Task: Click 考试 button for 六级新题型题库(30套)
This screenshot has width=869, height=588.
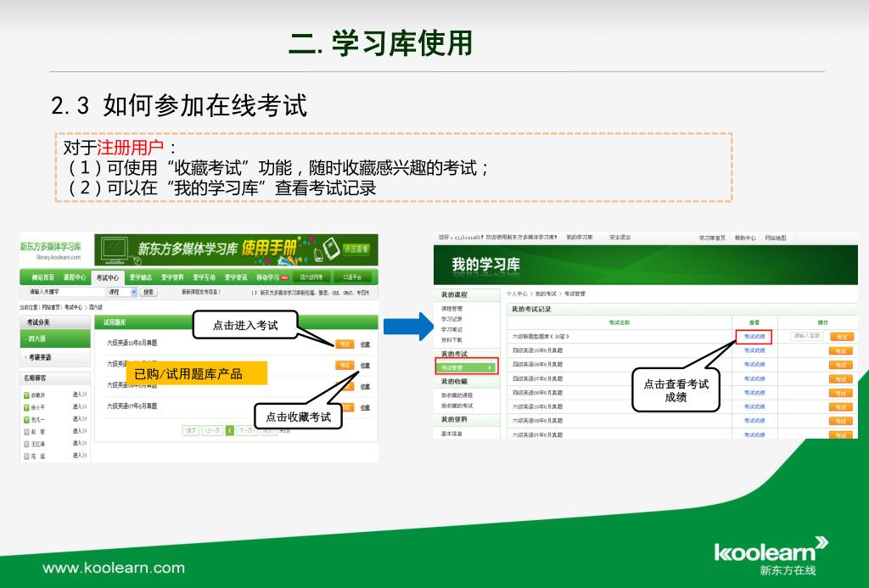Action: click(841, 337)
